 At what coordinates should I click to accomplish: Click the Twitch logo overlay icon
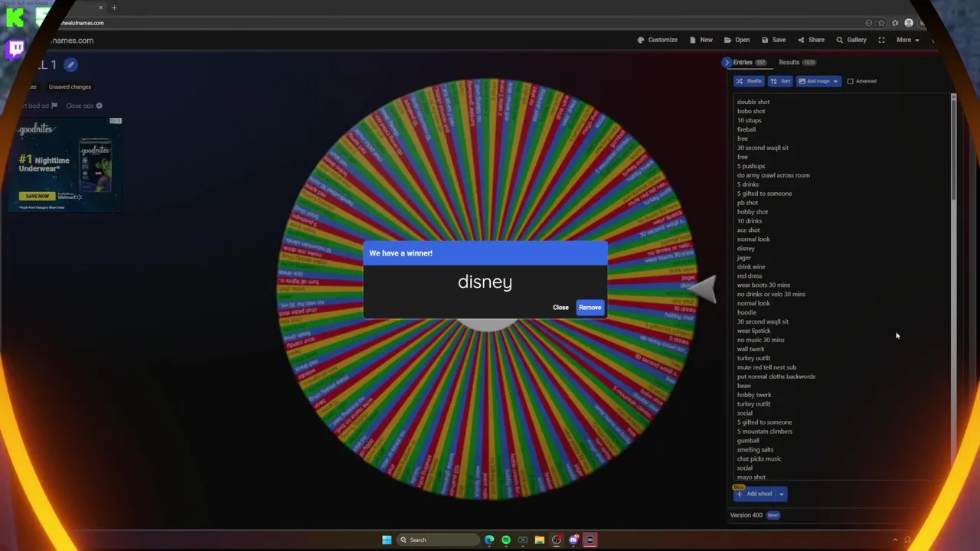pos(15,50)
